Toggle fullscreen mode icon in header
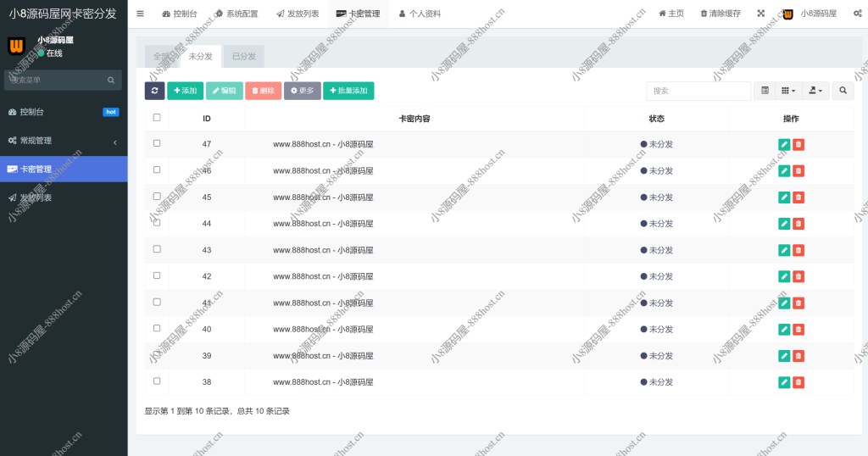The width and height of the screenshot is (868, 456). 760,14
